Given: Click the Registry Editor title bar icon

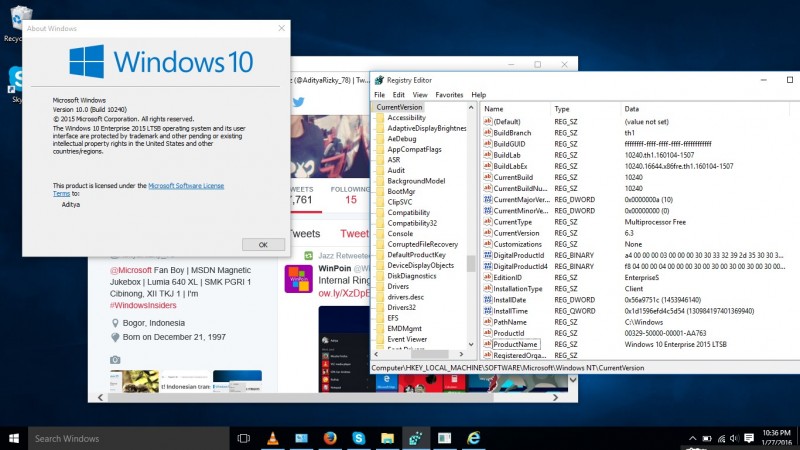Looking at the screenshot, I should (379, 80).
